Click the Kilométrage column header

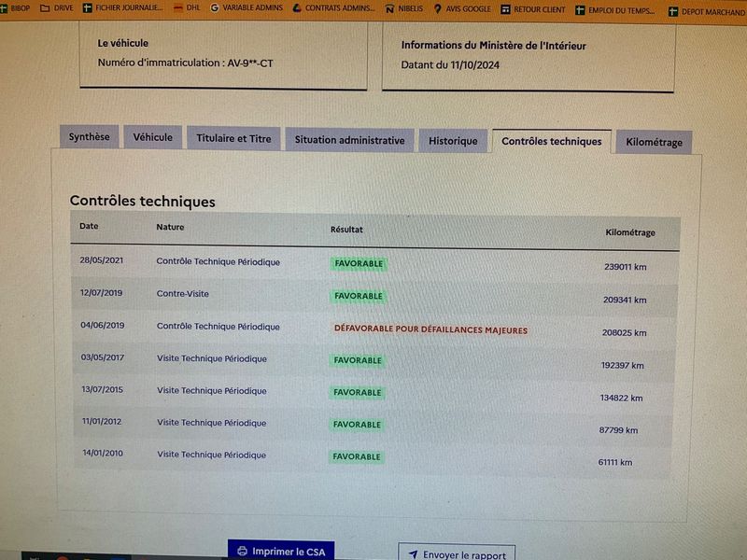point(629,232)
